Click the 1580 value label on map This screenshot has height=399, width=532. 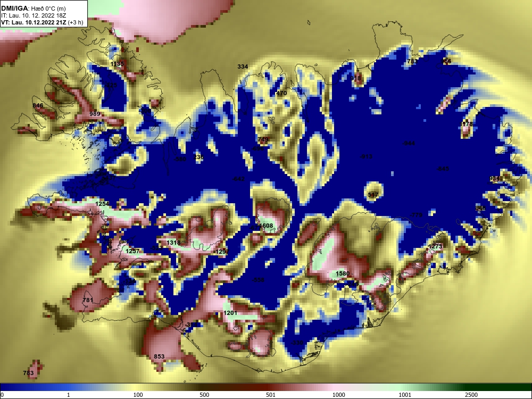342,273
